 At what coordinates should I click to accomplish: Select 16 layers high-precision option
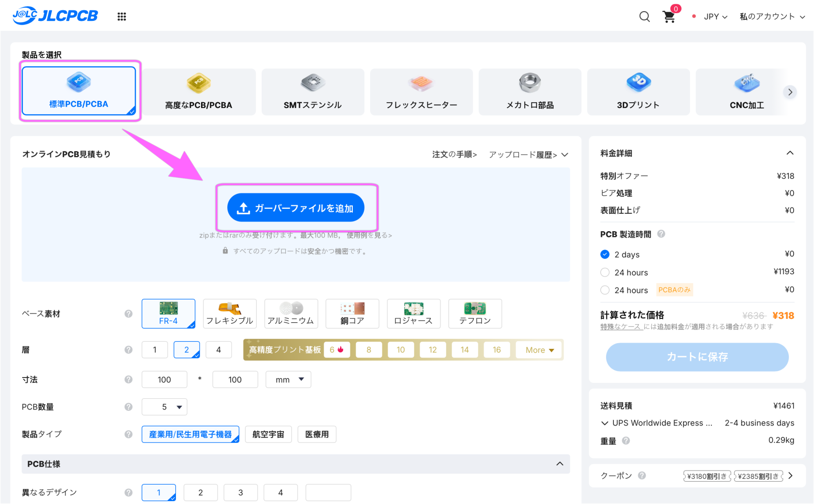point(497,350)
